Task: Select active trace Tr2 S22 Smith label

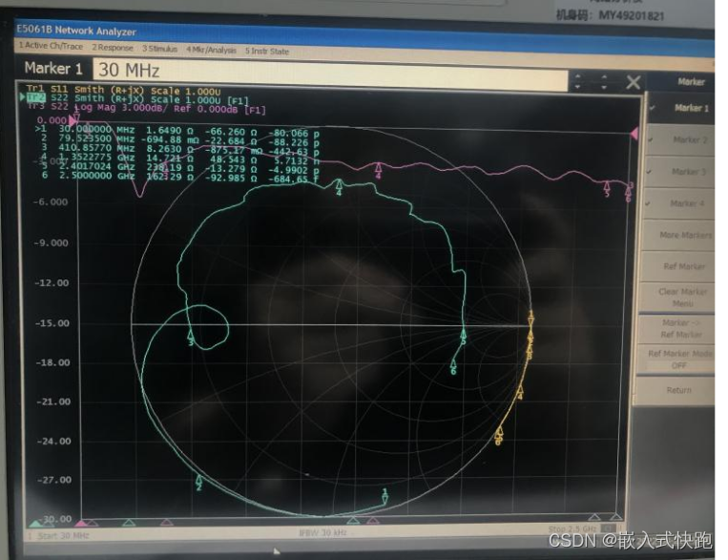Action: (x=137, y=99)
